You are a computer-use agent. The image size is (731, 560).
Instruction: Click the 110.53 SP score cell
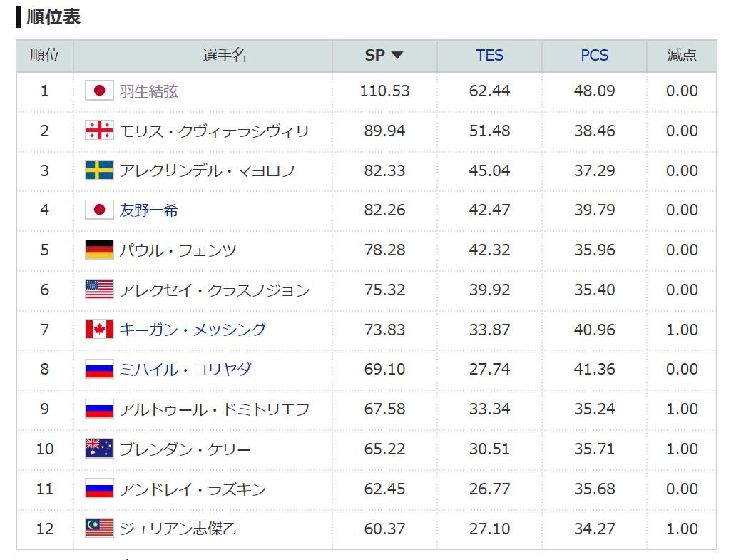click(x=384, y=91)
